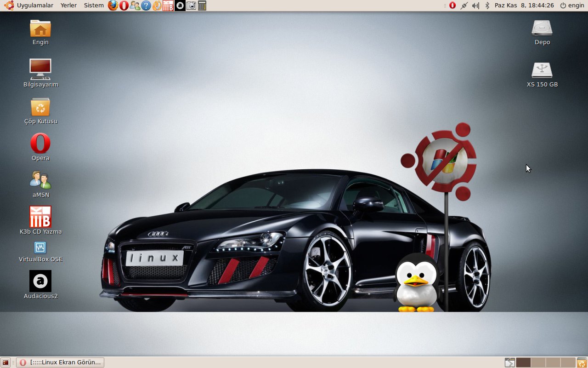The width and height of the screenshot is (588, 368).
Task: Select the Bilgisayarım desktop icon
Action: [x=40, y=73]
